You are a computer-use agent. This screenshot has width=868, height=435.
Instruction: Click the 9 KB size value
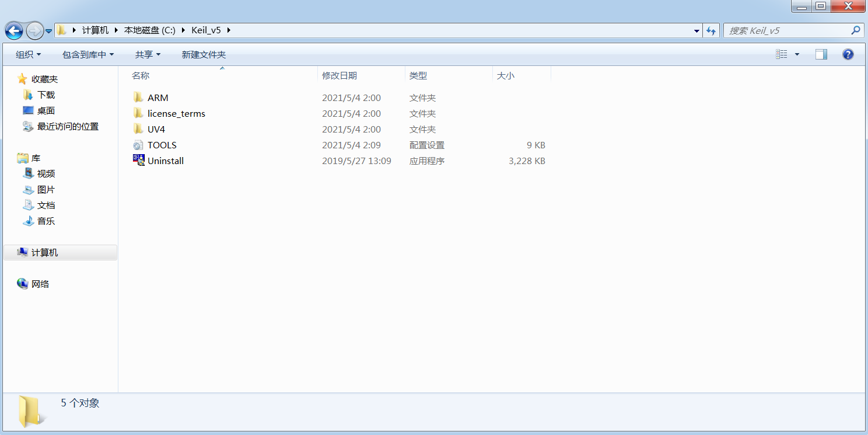tap(536, 145)
